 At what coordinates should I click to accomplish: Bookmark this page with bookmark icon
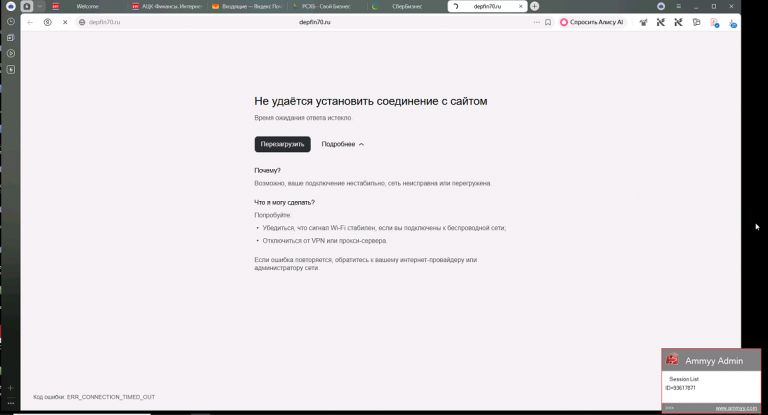[548, 22]
